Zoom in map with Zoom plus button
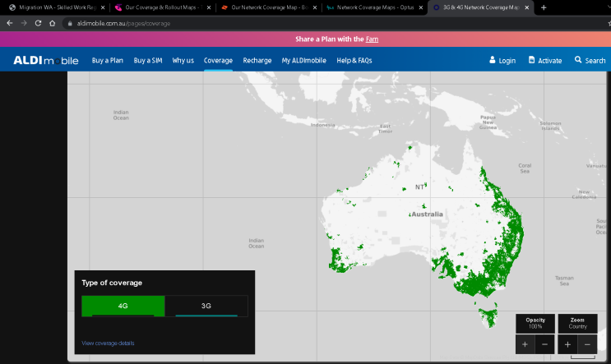Image resolution: width=611 pixels, height=364 pixels. (567, 344)
